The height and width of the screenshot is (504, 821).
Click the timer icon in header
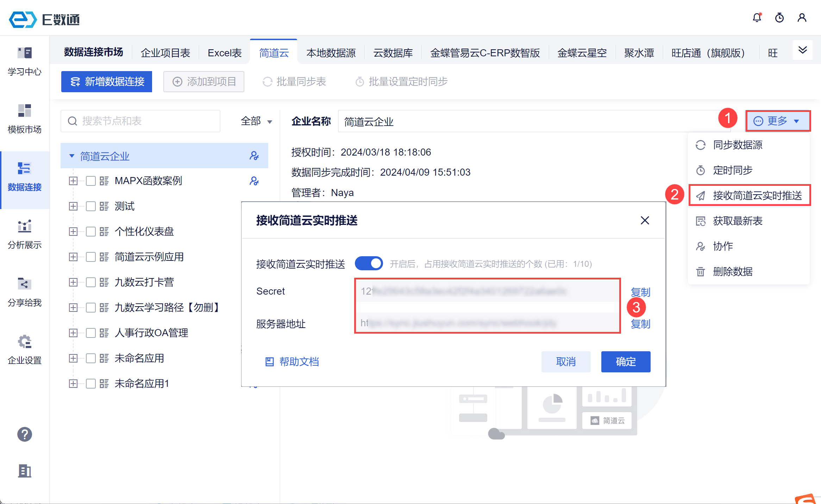[779, 18]
